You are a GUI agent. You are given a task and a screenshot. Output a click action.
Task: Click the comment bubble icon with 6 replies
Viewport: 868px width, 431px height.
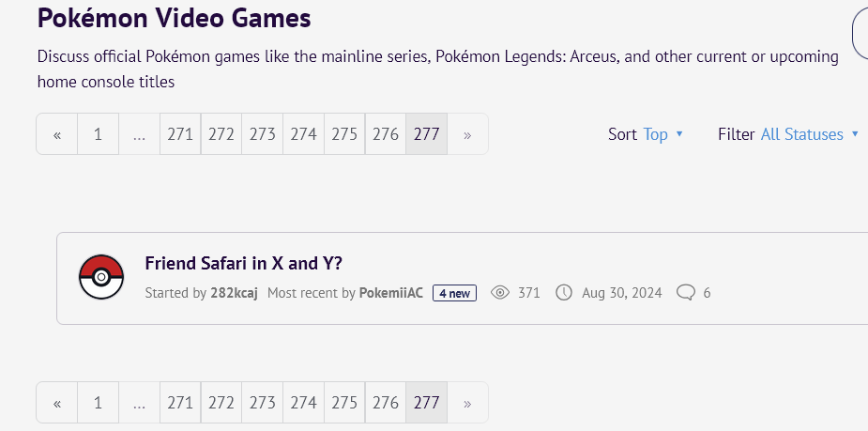pyautogui.click(x=685, y=293)
